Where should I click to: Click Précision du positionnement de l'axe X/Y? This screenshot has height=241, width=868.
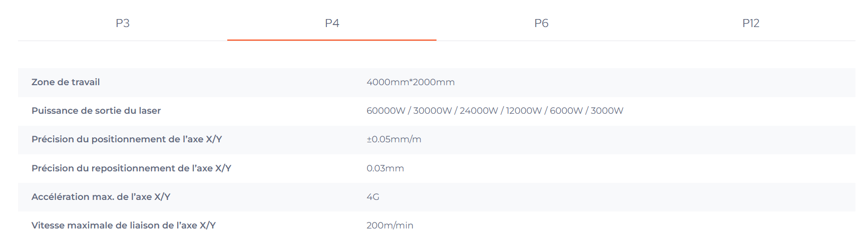click(127, 139)
